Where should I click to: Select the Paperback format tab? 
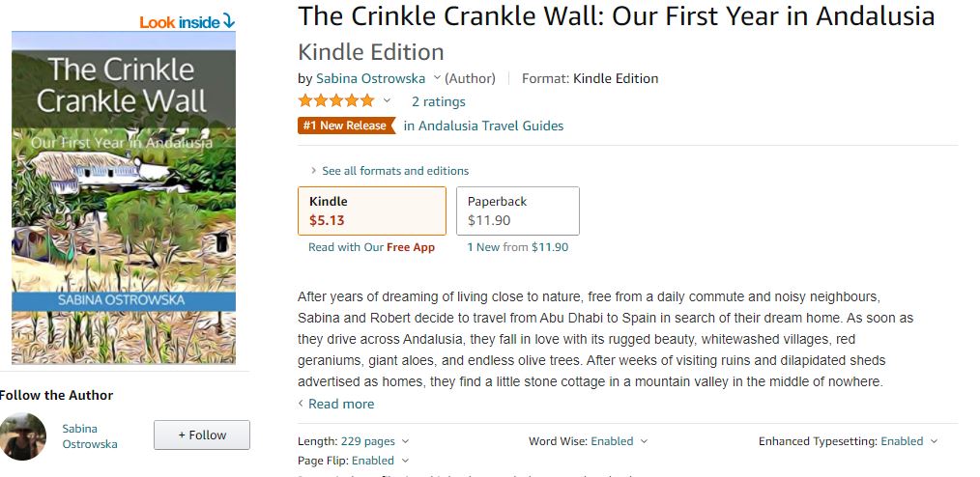coord(517,210)
